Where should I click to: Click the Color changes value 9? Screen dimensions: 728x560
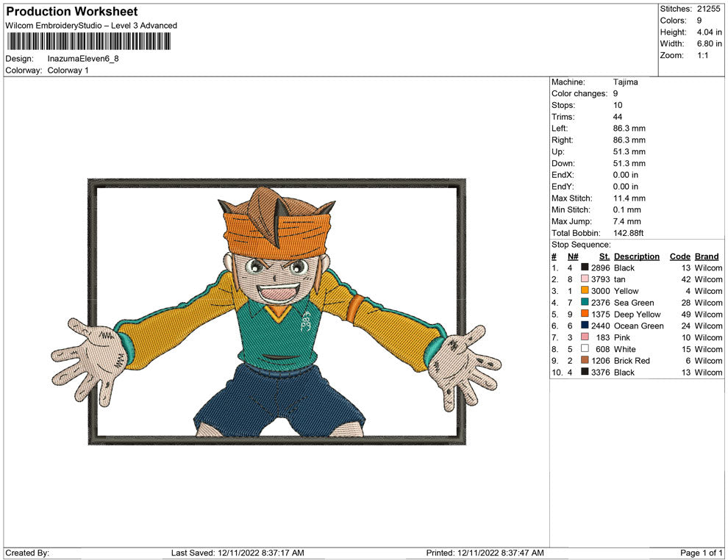point(615,94)
